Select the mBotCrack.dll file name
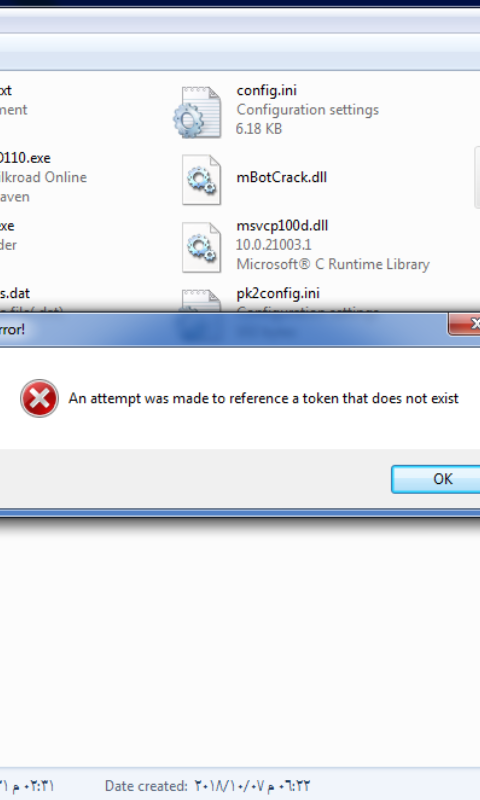480x800 pixels. pyautogui.click(x=282, y=178)
